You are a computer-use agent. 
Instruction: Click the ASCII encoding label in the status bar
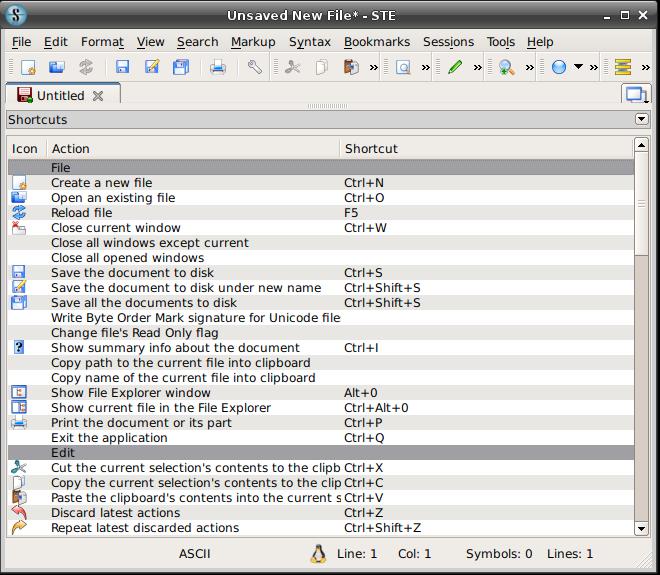(194, 554)
